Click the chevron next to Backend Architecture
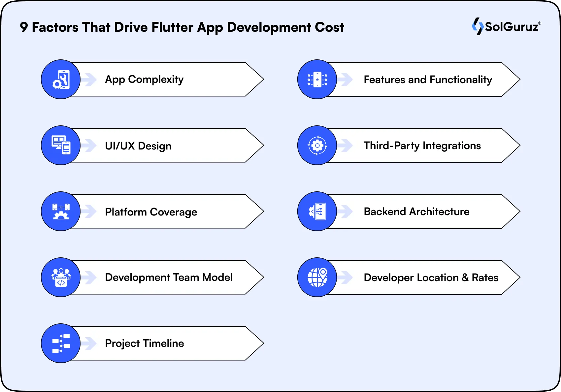 coord(345,211)
